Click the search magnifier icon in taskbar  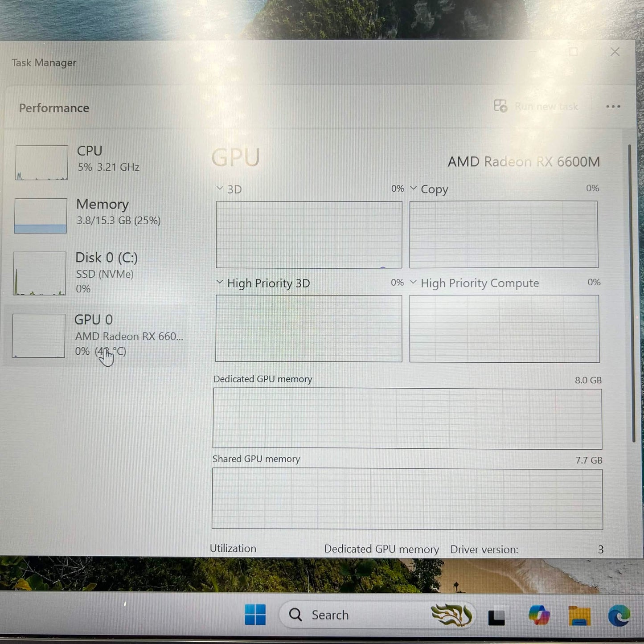point(295,615)
